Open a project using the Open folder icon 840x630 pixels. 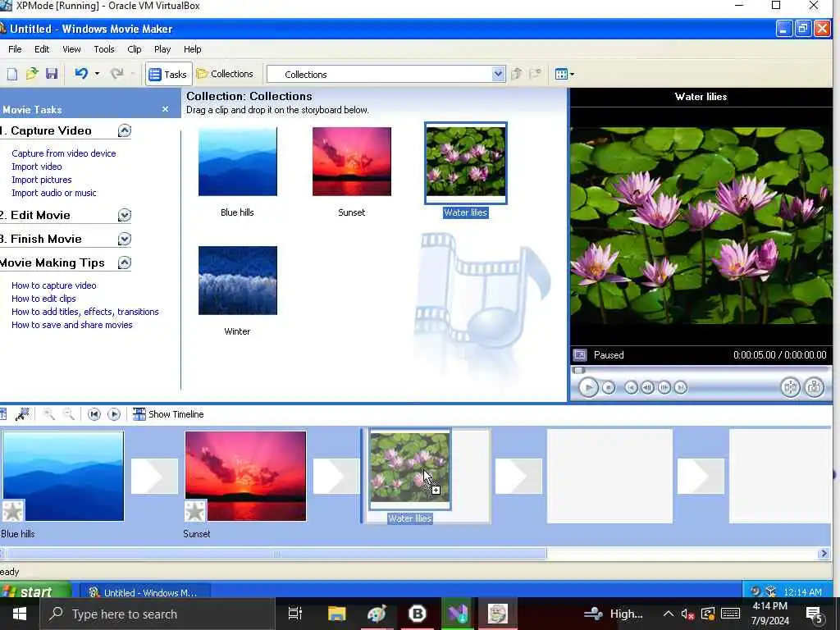32,73
